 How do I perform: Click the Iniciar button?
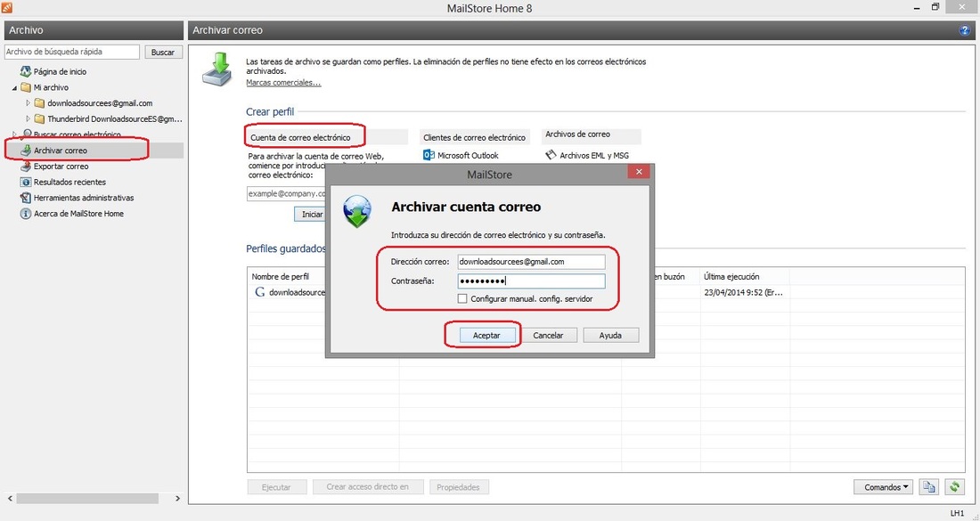(310, 215)
